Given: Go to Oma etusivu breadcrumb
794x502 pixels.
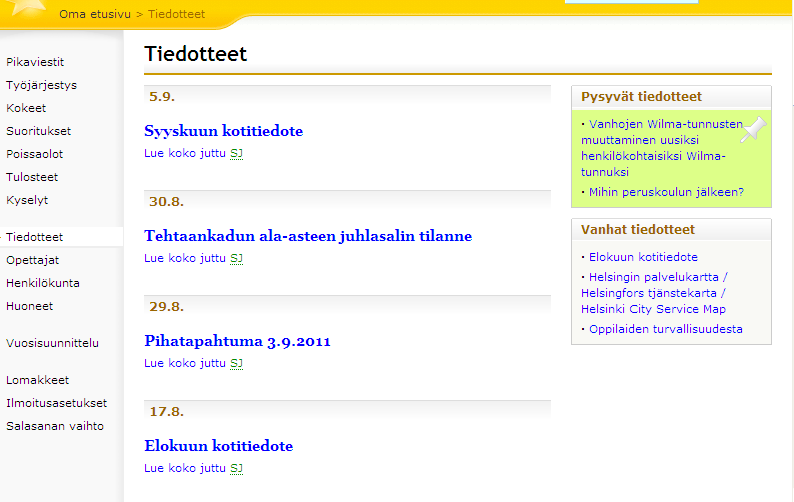Looking at the screenshot, I should point(95,14).
